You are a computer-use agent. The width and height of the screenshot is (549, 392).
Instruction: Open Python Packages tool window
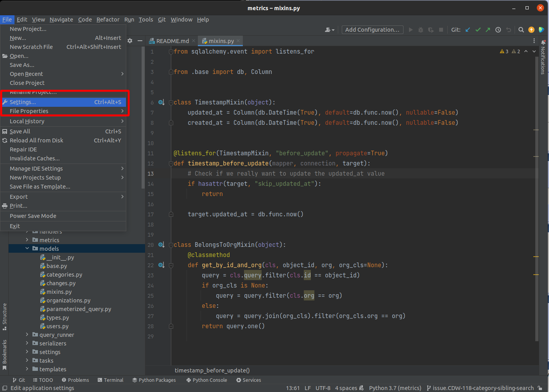click(x=154, y=380)
